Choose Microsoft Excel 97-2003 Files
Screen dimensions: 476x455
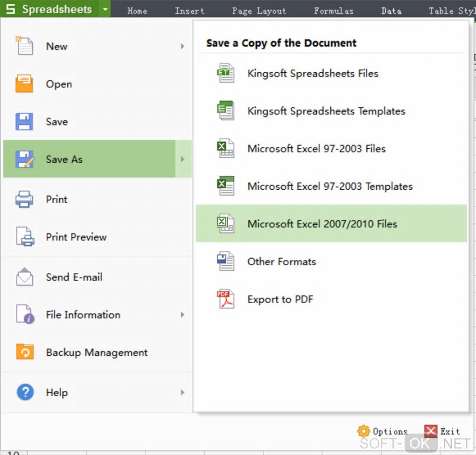tap(316, 149)
